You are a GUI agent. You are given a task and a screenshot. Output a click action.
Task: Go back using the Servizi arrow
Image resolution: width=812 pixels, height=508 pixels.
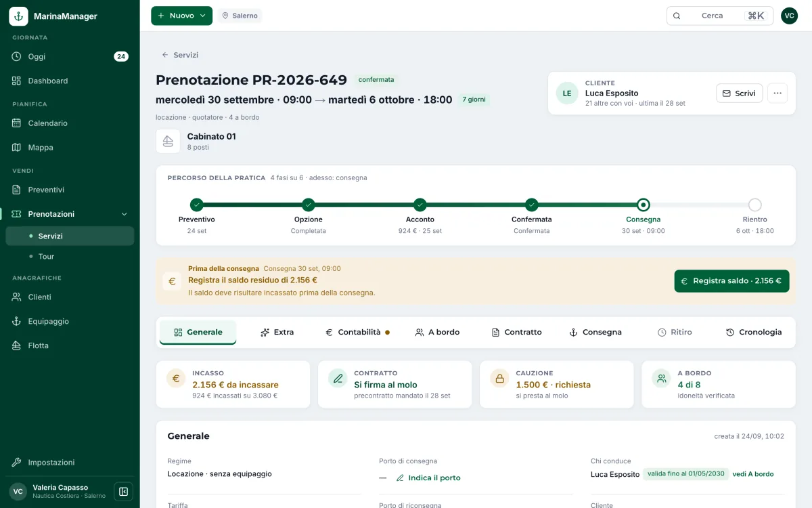pos(180,55)
